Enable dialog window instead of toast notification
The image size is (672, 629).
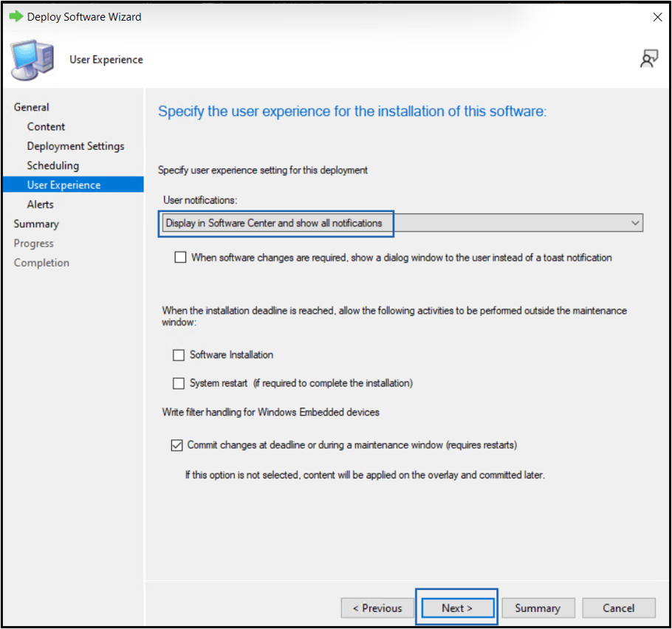coord(180,257)
